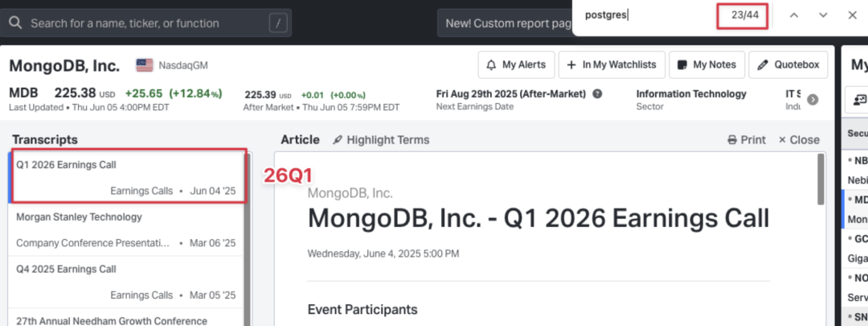This screenshot has width=868, height=326.
Task: Click the earnings date help icon
Action: click(597, 93)
